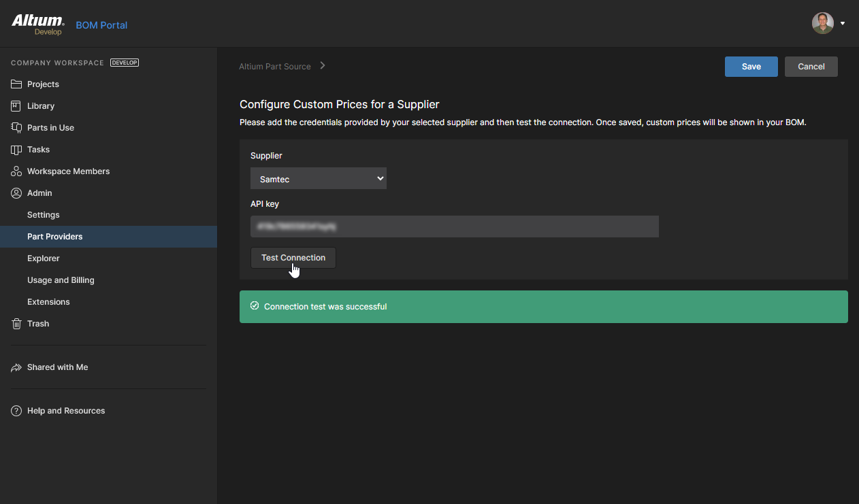The image size is (859, 504).
Task: Click the Projects folder icon
Action: pos(16,84)
